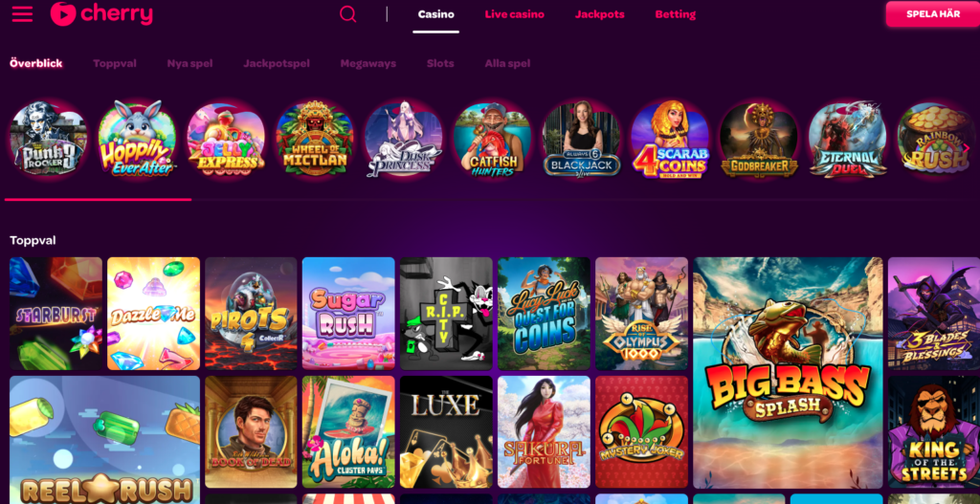Open the Wheel of Mictlan icon
The height and width of the screenshot is (504, 980).
pos(314,140)
